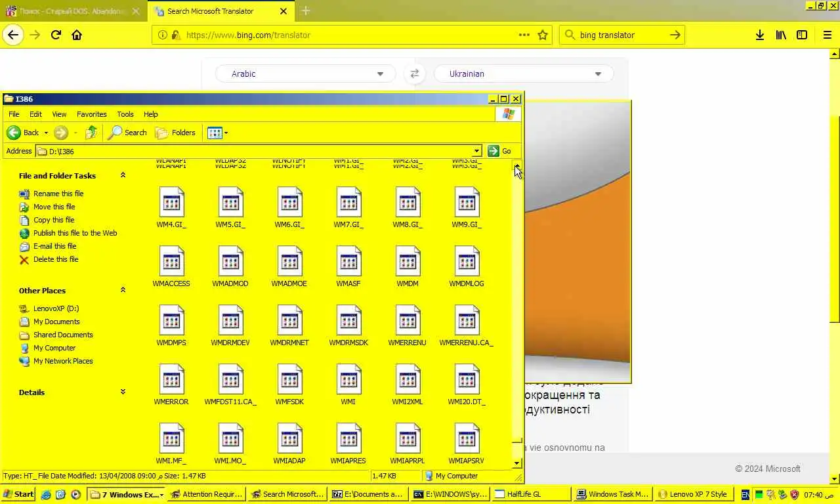Open Explorer Edit menu
840x504 pixels.
click(x=35, y=114)
